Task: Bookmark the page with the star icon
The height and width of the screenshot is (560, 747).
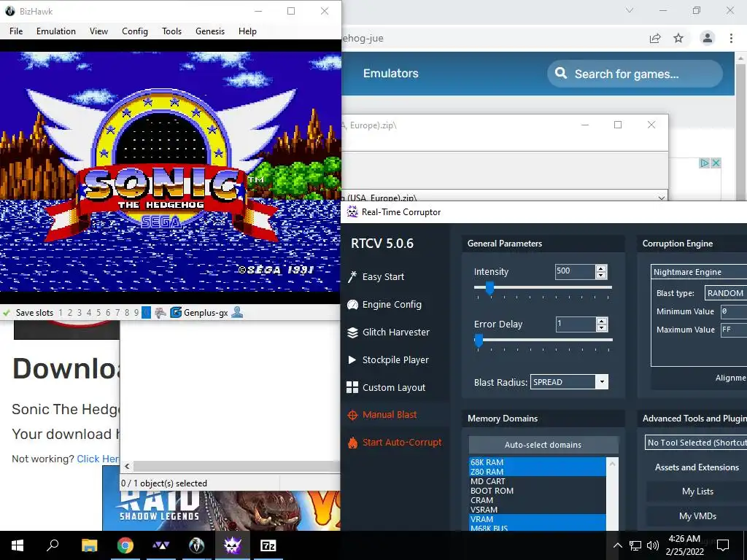Action: pyautogui.click(x=678, y=38)
